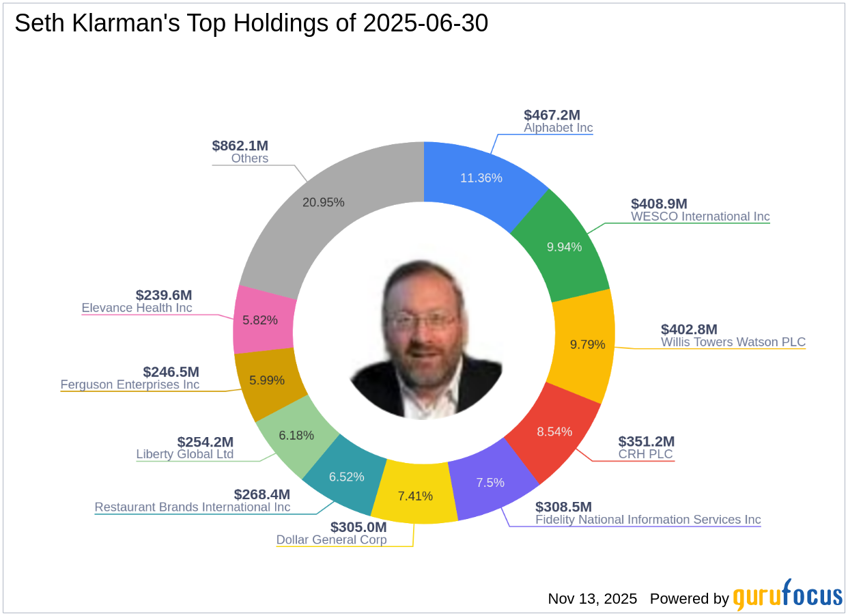Click the Alphabet Inc label
Viewport: 848px width, 616px height.
coord(558,128)
